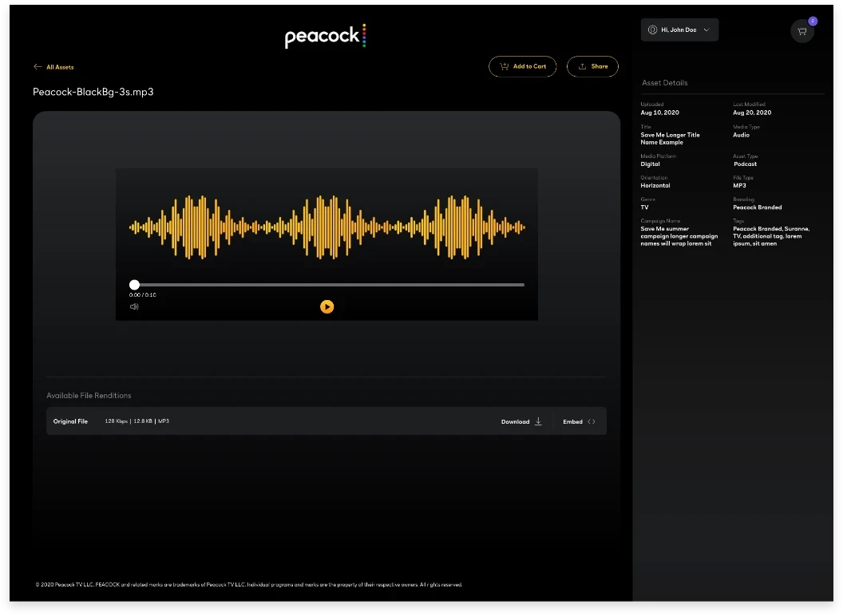Click the back arrow beside All Assets
This screenshot has height=616, width=843.
38,67
